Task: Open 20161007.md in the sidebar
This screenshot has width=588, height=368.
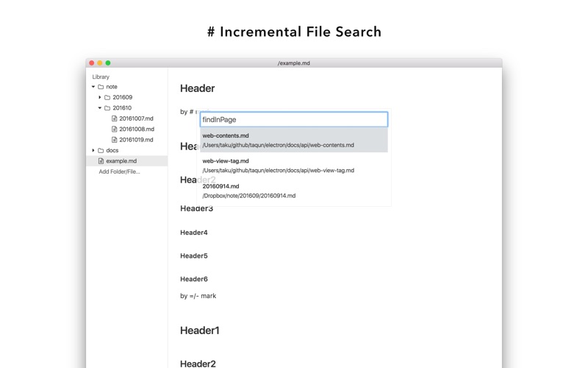Action: pos(136,118)
